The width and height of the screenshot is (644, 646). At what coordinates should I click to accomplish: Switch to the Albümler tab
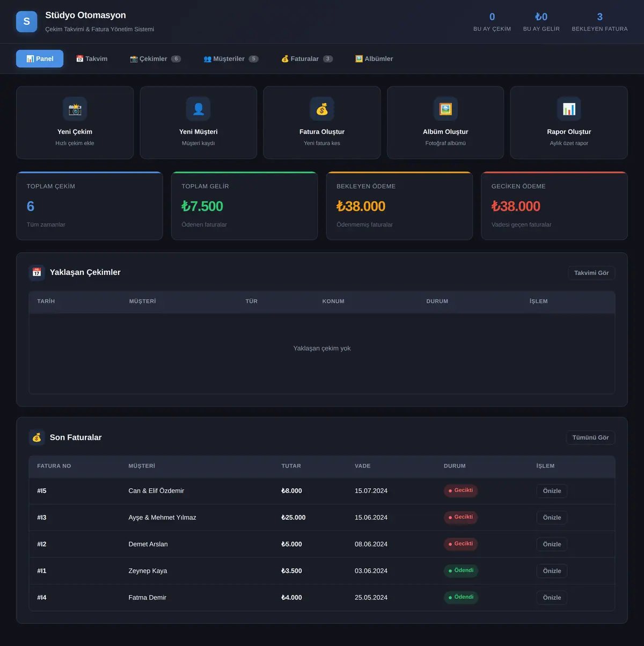(x=374, y=59)
